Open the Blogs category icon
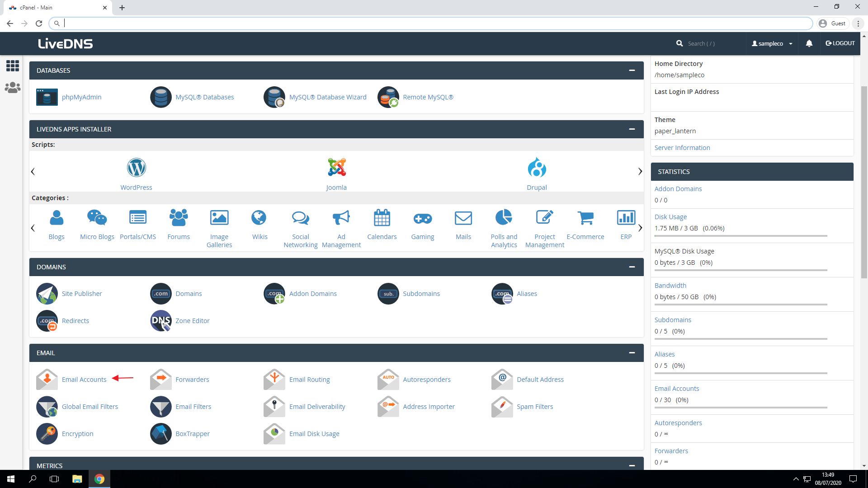The image size is (868, 488). [57, 218]
